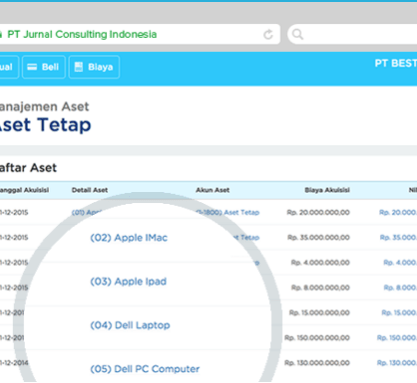
Task: Click the PT Jurnal Consulting Indonesia address bar
Action: click(x=139, y=34)
